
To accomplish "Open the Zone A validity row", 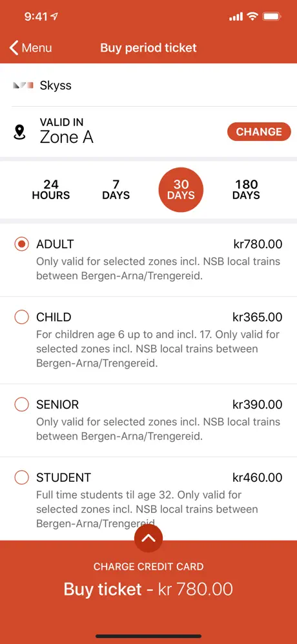I will [x=148, y=132].
